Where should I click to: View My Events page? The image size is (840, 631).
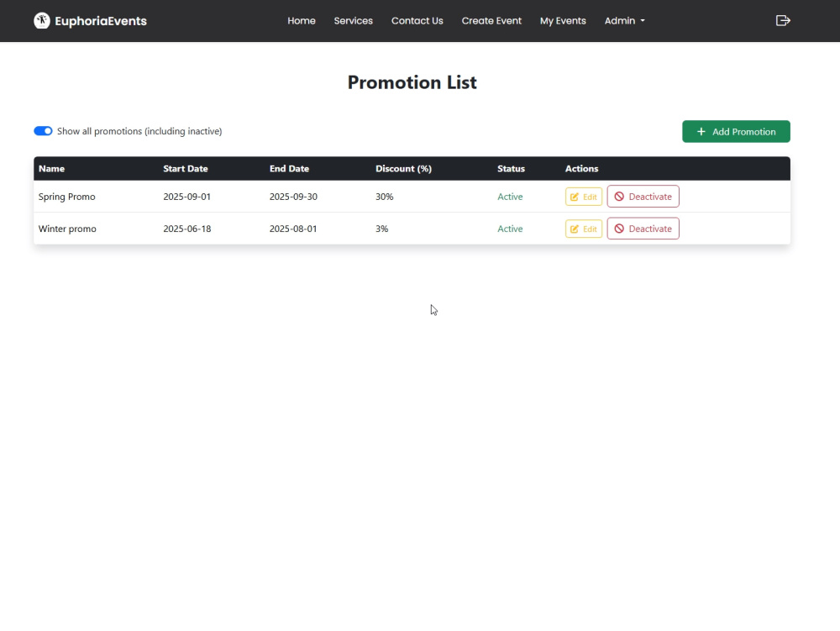[563, 21]
